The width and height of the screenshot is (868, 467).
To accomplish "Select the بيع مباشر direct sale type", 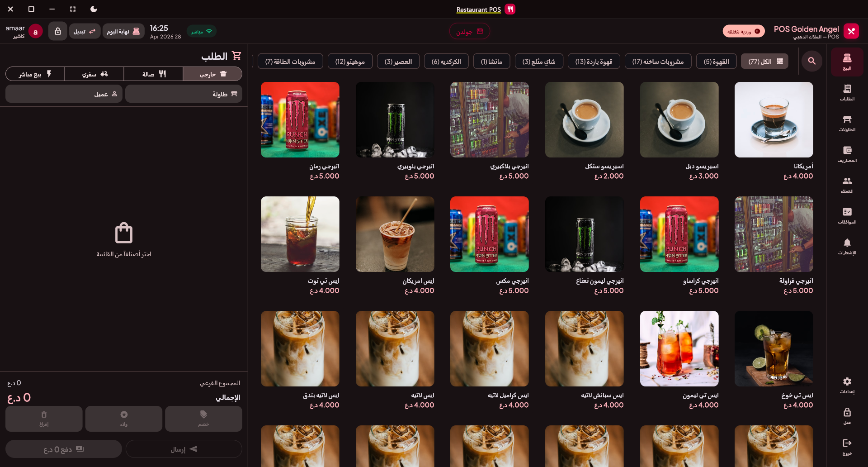I will [35, 74].
